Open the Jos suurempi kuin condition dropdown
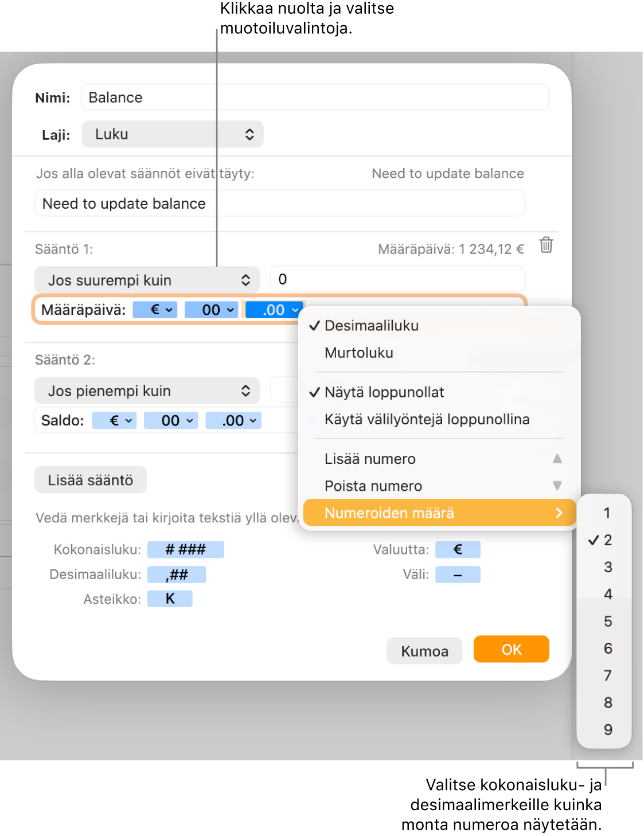Viewport: 644px width, 836px height. click(x=147, y=280)
